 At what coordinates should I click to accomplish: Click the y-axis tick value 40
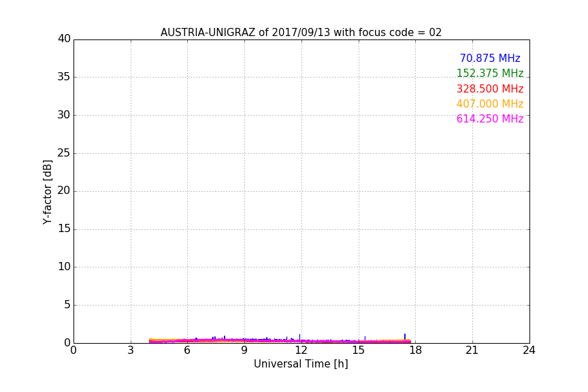[x=64, y=39]
